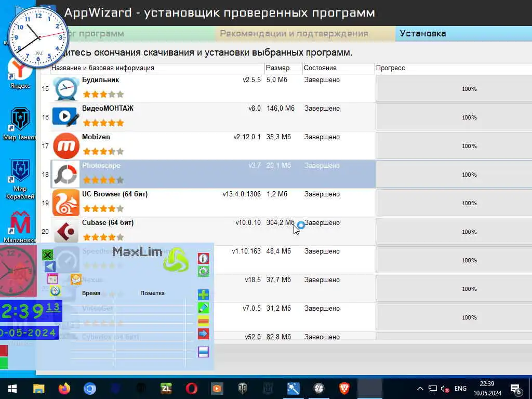Select the Mobizen program name text
This screenshot has width=532, height=399.
96,137
